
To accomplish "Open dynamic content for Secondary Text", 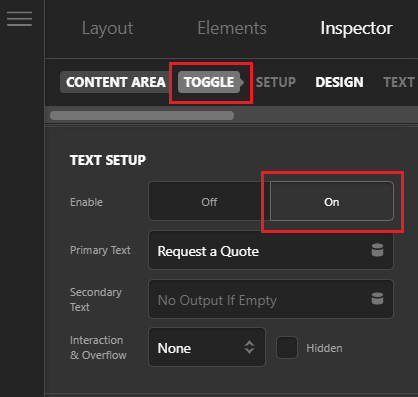I will [x=377, y=299].
